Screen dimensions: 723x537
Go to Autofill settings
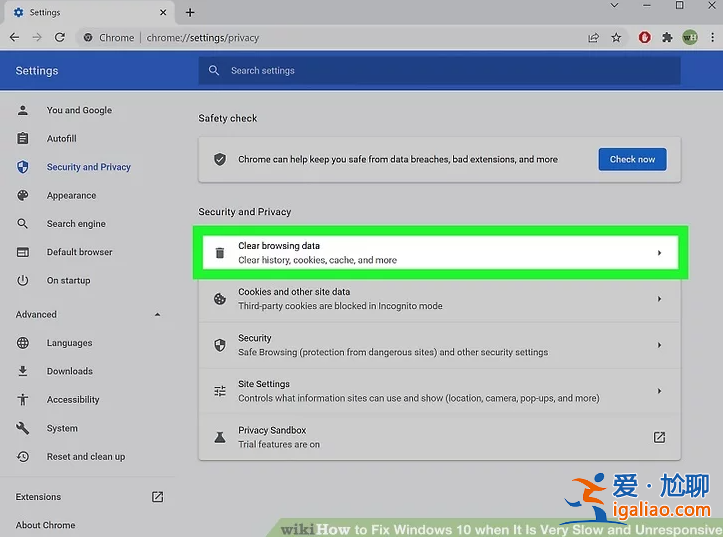point(61,138)
